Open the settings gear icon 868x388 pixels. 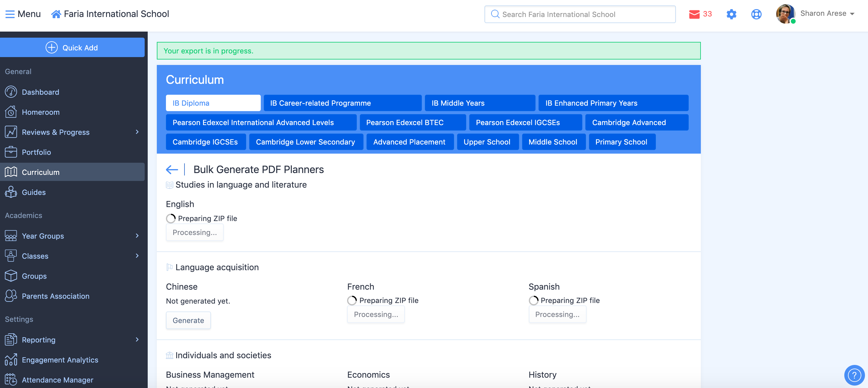(731, 14)
